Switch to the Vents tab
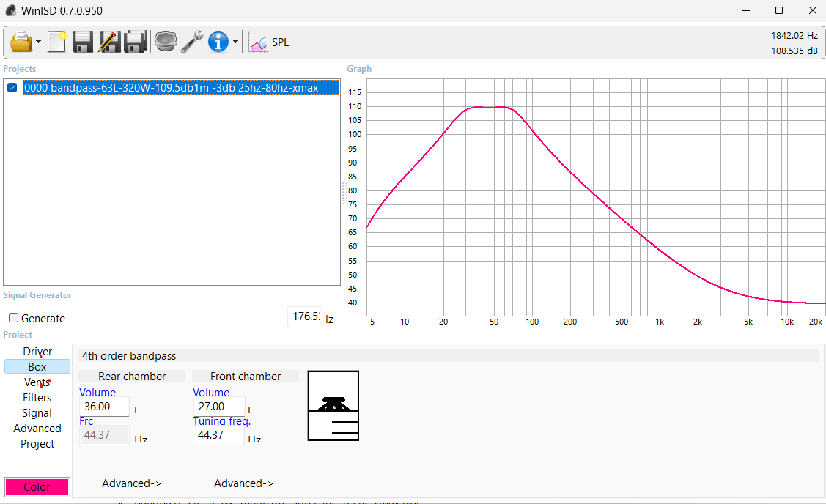Viewport: 826px width, 504px height. click(x=37, y=382)
